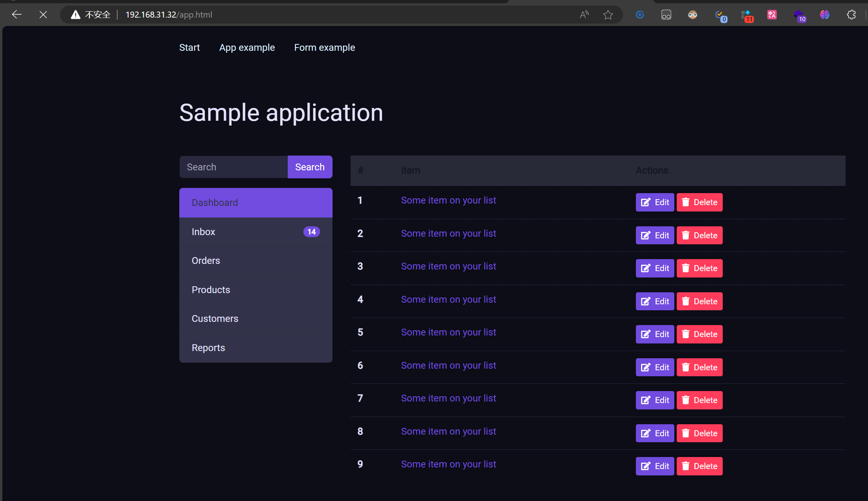Edit item in row 9
The height and width of the screenshot is (501, 868).
(x=655, y=466)
